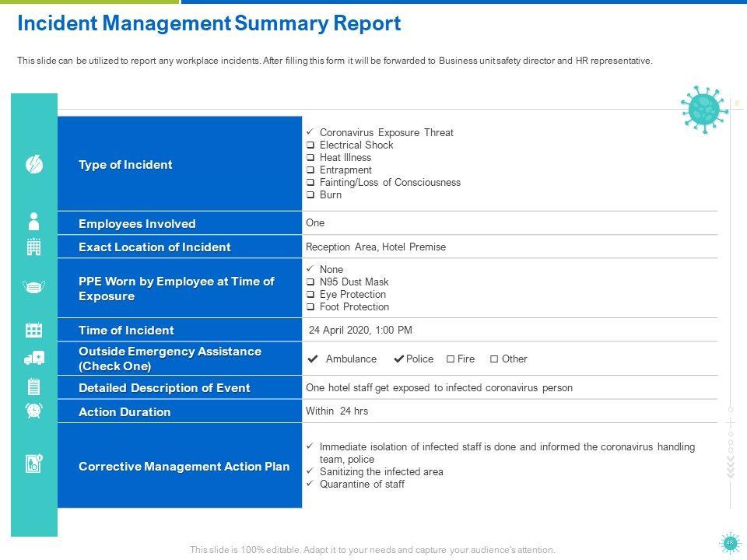
Task: Tick the N95 Dust Mask checkbox
Action: click(x=310, y=282)
